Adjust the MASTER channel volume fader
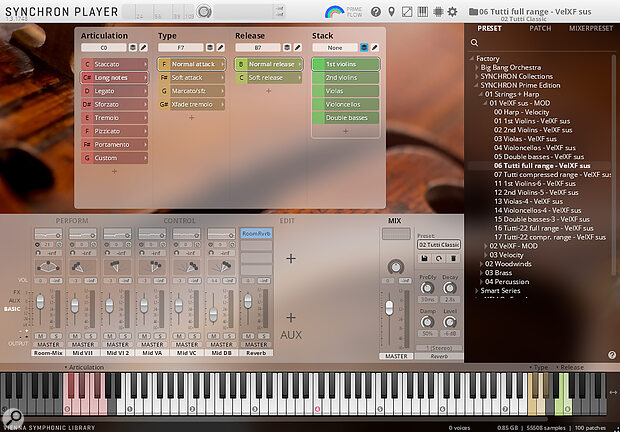620x432 pixels. click(389, 308)
